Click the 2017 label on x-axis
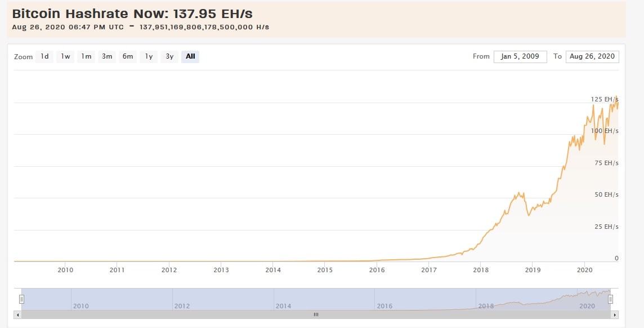Image resolution: width=644 pixels, height=328 pixels. (x=429, y=270)
